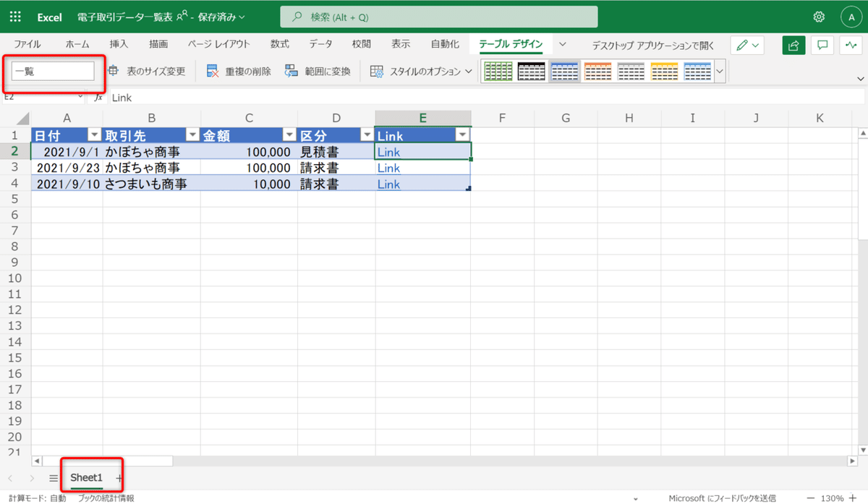The height and width of the screenshot is (504, 868).
Task: Expand the table styles gallery
Action: [720, 71]
